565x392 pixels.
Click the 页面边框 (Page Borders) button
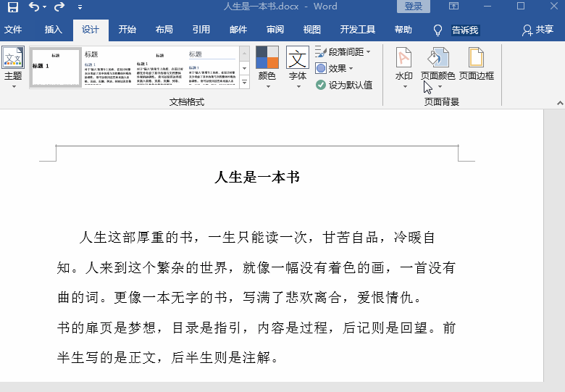tap(476, 67)
